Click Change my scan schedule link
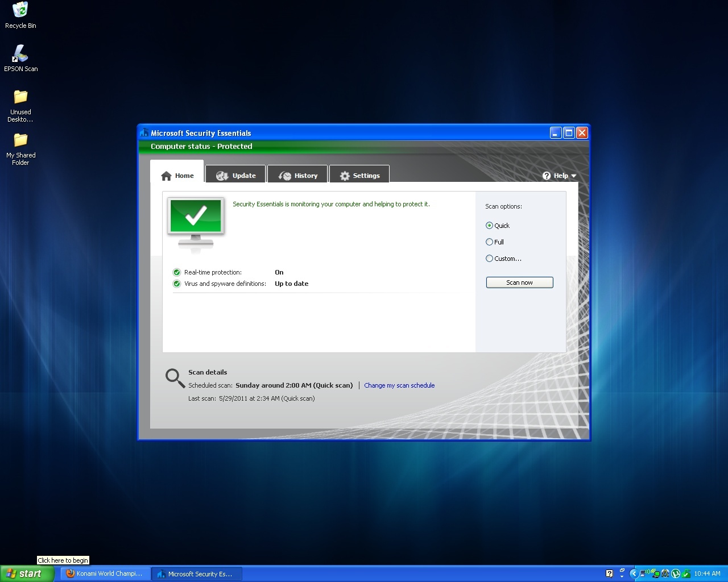 (399, 385)
